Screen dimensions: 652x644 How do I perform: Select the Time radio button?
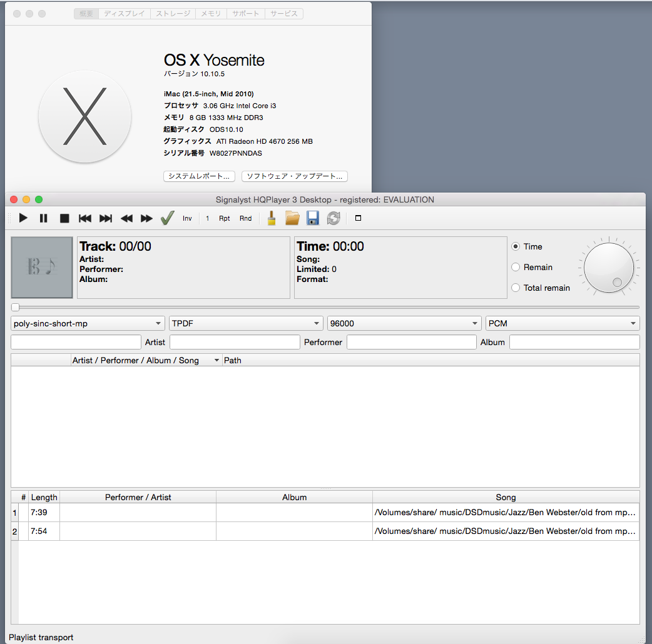[516, 246]
